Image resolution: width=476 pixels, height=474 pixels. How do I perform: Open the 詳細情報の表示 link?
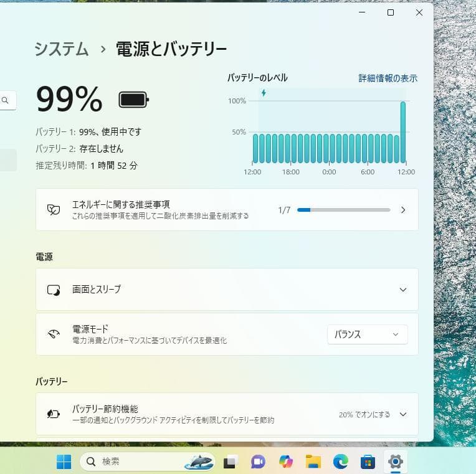coord(388,78)
